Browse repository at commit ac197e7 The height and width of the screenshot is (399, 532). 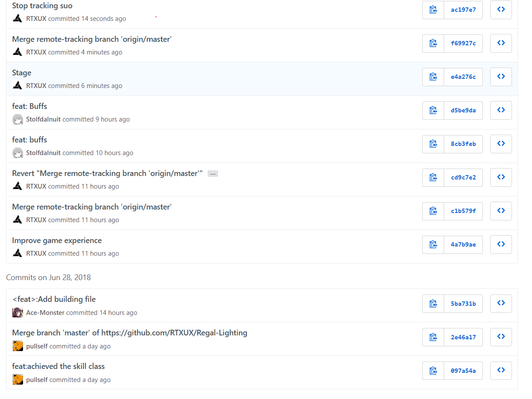tap(501, 10)
